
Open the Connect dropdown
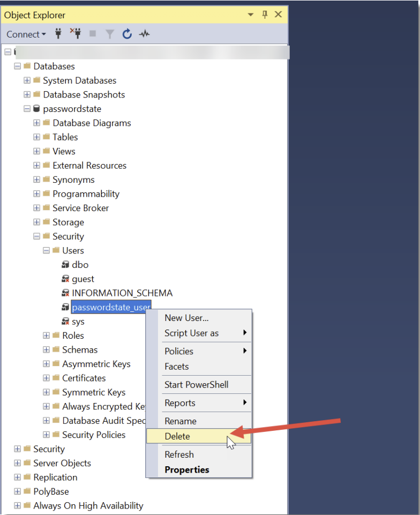(26, 34)
